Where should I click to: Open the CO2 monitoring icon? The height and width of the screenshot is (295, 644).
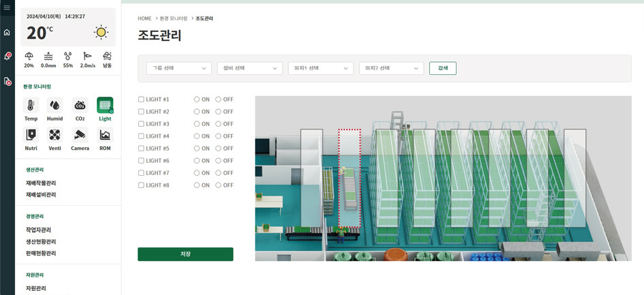(x=80, y=106)
